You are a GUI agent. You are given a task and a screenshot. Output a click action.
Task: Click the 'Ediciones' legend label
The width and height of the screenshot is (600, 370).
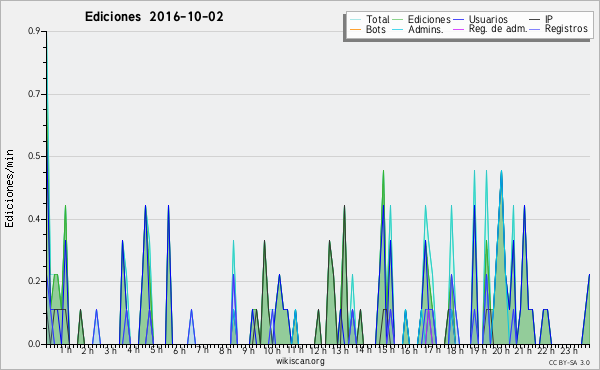pos(429,19)
